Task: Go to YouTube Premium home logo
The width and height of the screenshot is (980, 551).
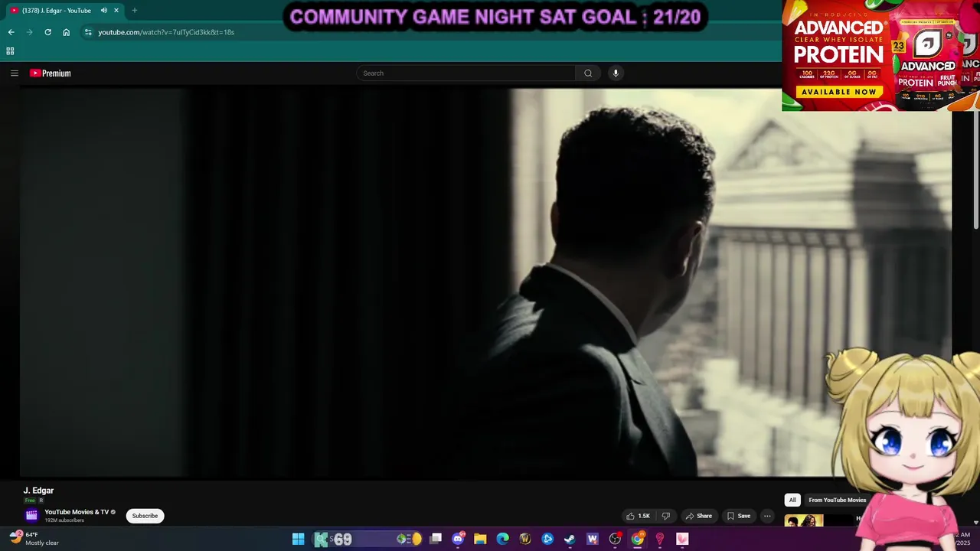Action: click(x=51, y=73)
